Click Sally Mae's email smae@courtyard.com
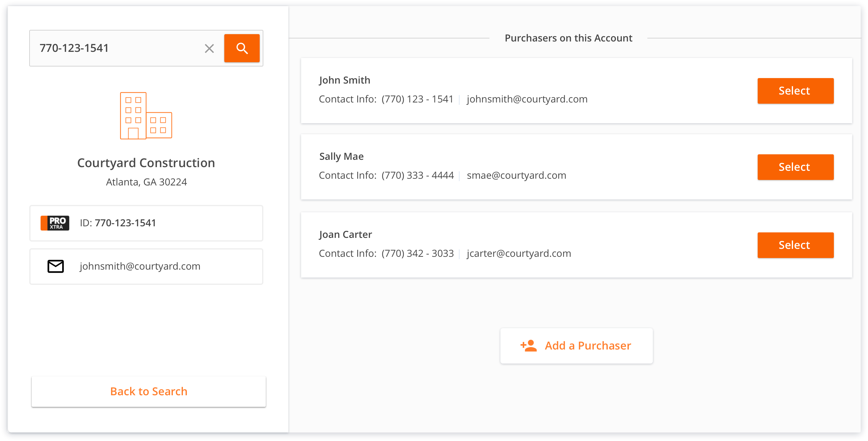The width and height of the screenshot is (868, 441). (x=516, y=175)
